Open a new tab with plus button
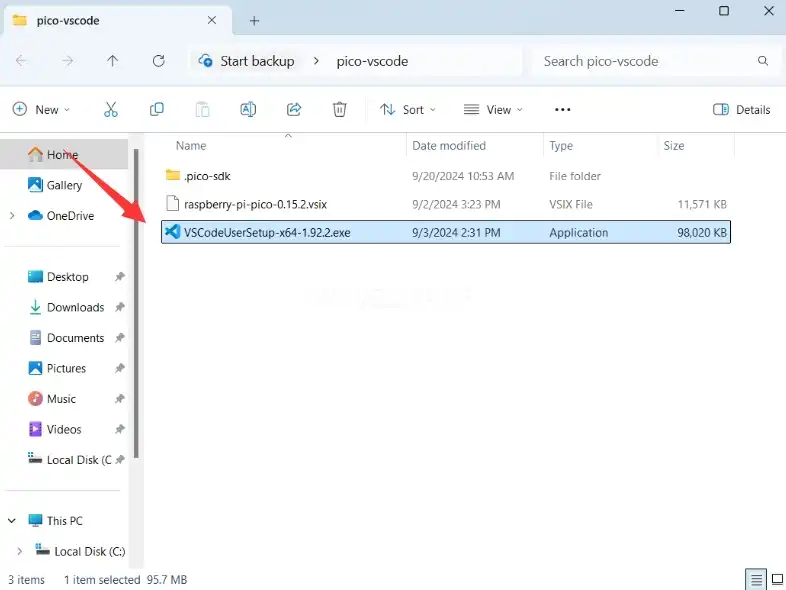Image resolution: width=786 pixels, height=590 pixels. (x=254, y=20)
